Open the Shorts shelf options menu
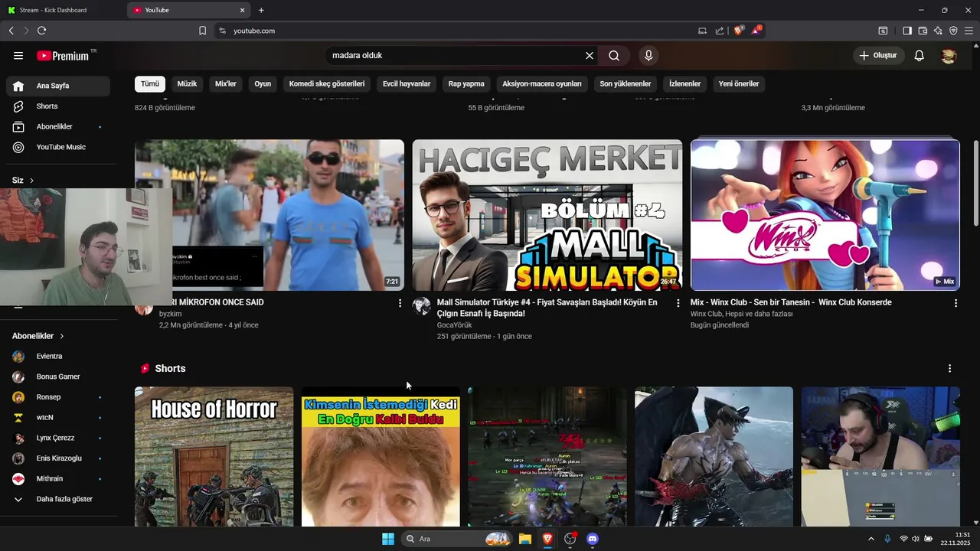The height and width of the screenshot is (551, 980). (x=949, y=368)
